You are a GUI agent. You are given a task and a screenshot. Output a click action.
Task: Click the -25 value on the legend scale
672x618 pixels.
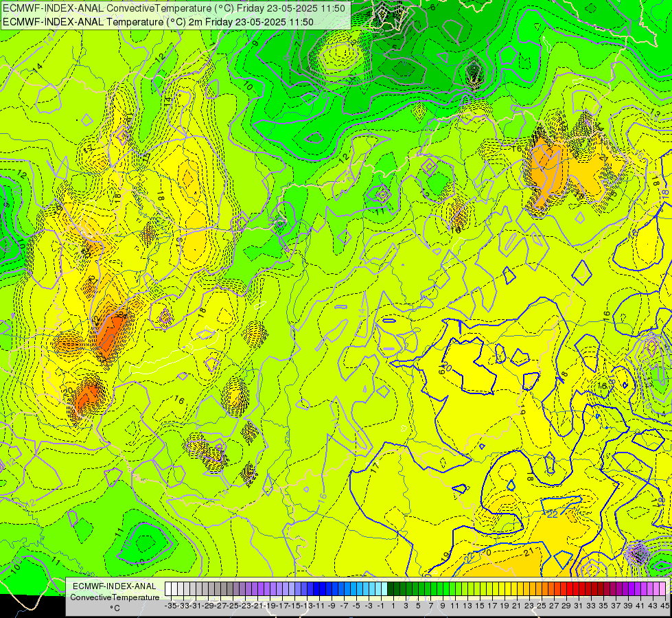coord(233,606)
